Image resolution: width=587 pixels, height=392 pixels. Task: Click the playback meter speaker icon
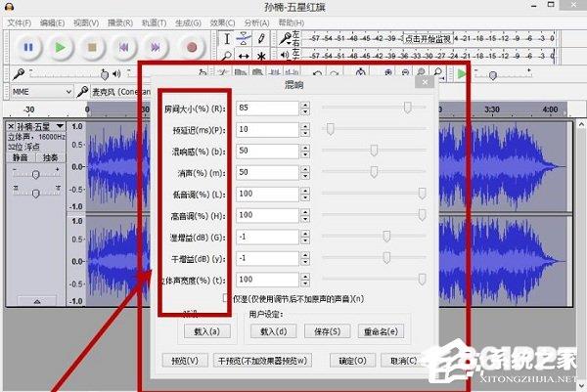click(x=285, y=55)
